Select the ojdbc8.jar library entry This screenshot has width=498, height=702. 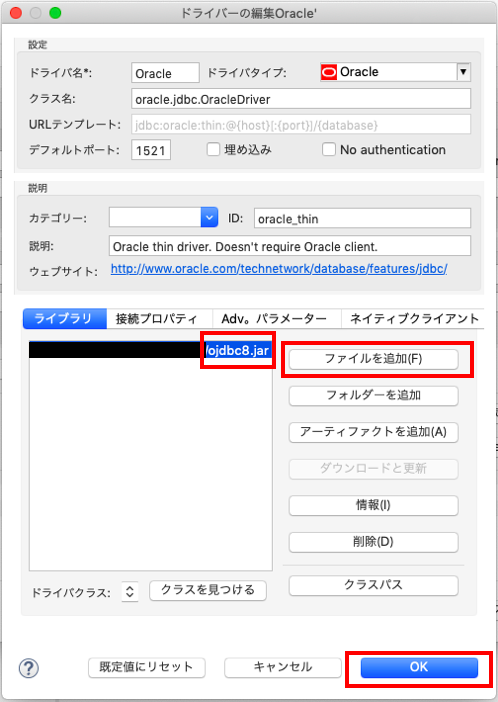[150, 350]
